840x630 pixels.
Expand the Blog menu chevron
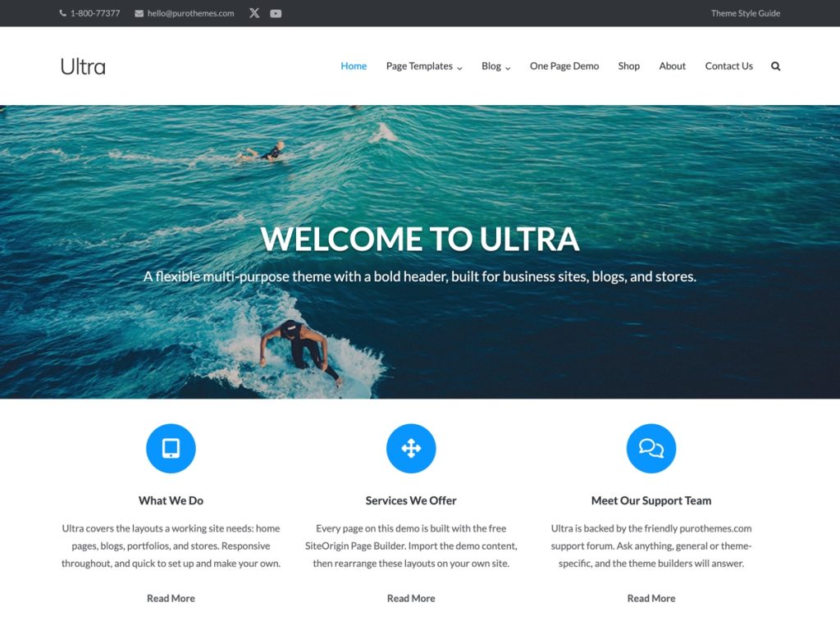pyautogui.click(x=508, y=68)
